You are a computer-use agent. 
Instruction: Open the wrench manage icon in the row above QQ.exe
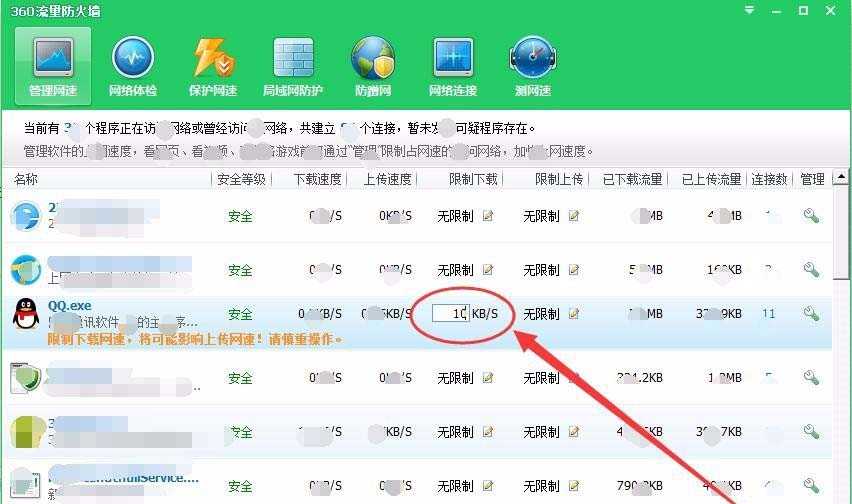click(x=811, y=270)
